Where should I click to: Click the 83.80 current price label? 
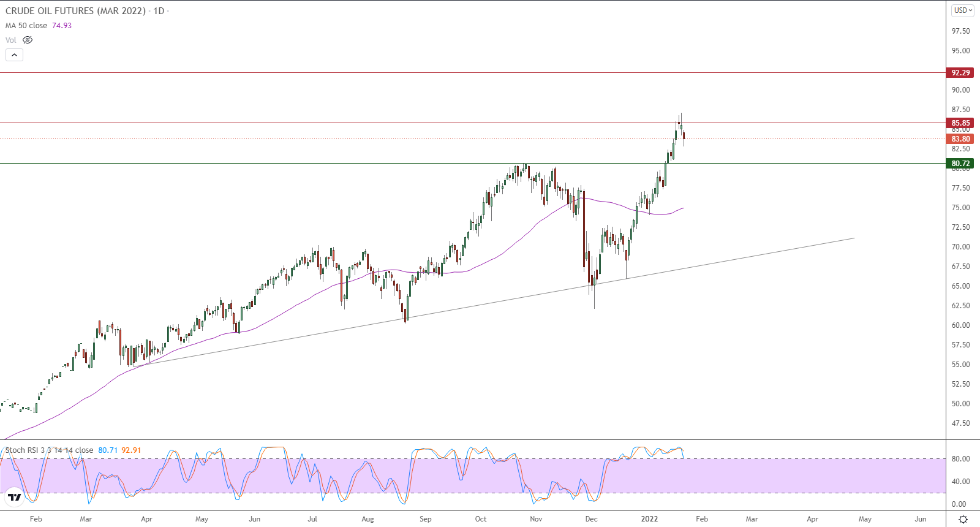[x=960, y=138]
